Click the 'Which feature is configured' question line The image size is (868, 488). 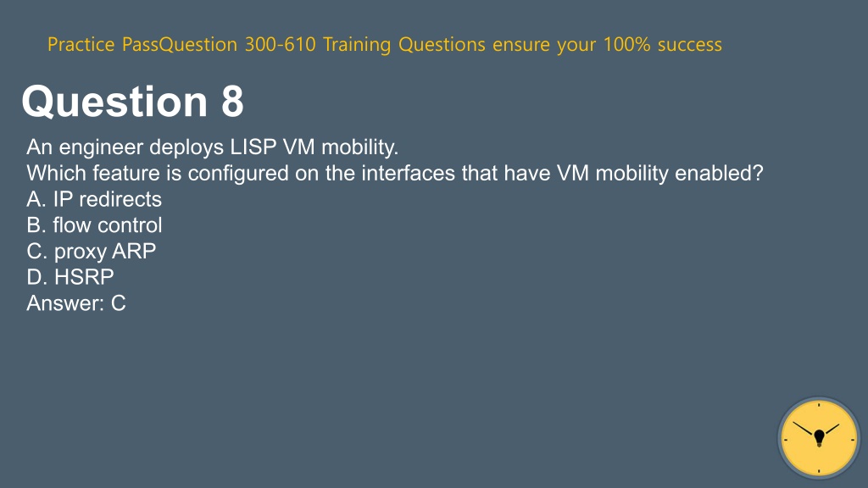tap(395, 173)
